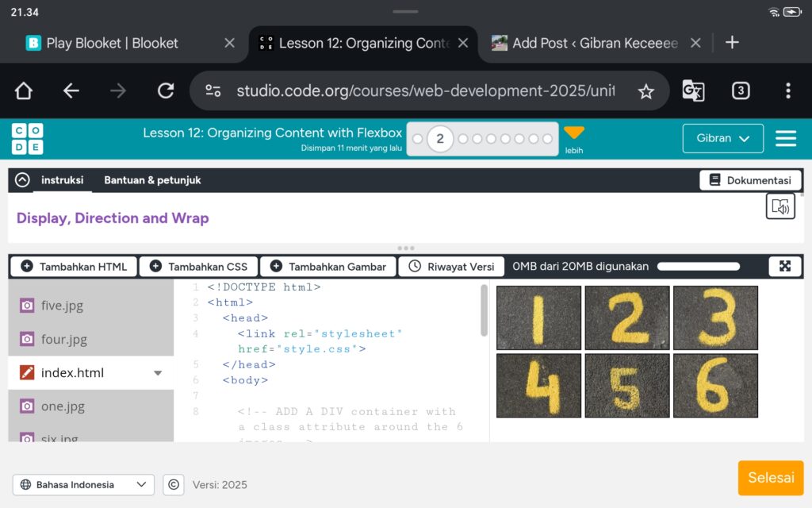Open the Gibran account dropdown
812x508 pixels.
pos(722,138)
